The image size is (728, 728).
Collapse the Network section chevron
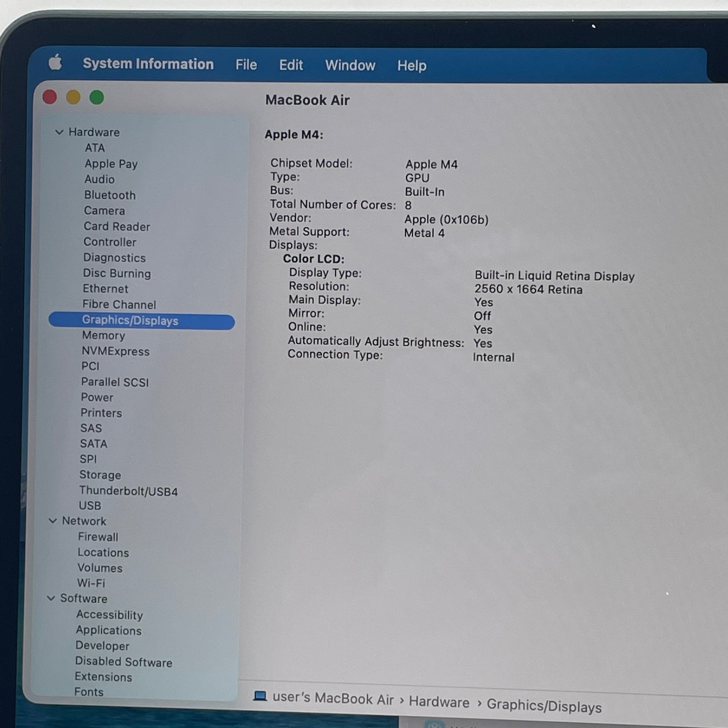click(x=52, y=521)
